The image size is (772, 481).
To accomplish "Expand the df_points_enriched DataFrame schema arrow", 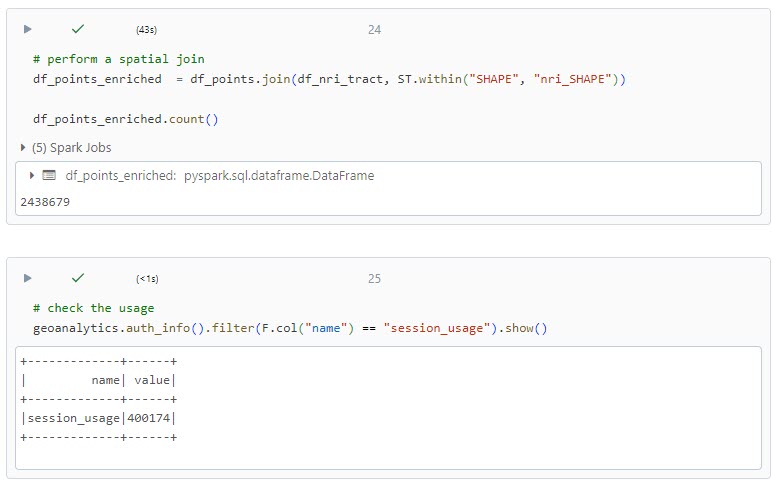I will pyautogui.click(x=32, y=176).
